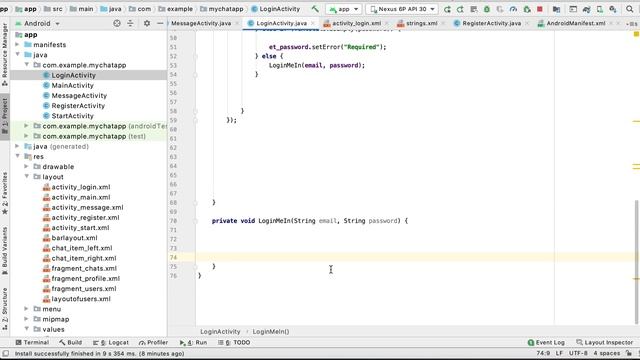
Task: Click the warning marker on the error stripe near line 59
Action: pyautogui.click(x=636, y=121)
